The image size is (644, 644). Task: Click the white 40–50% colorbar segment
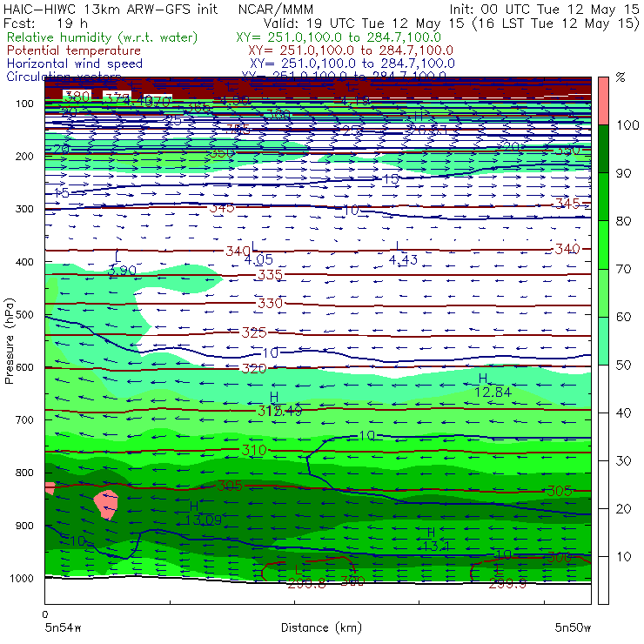[x=603, y=389]
